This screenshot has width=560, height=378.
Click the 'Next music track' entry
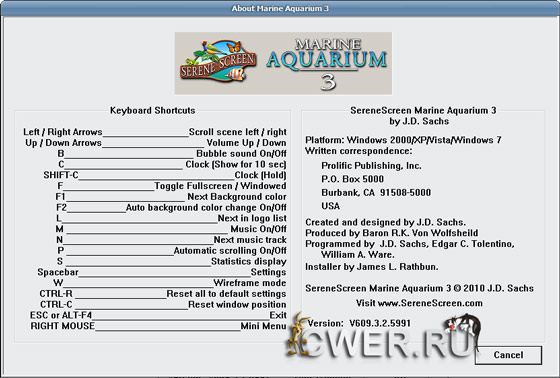[250, 239]
